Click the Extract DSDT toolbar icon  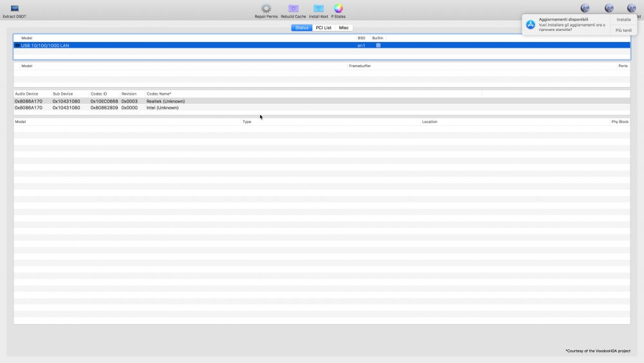(14, 8)
